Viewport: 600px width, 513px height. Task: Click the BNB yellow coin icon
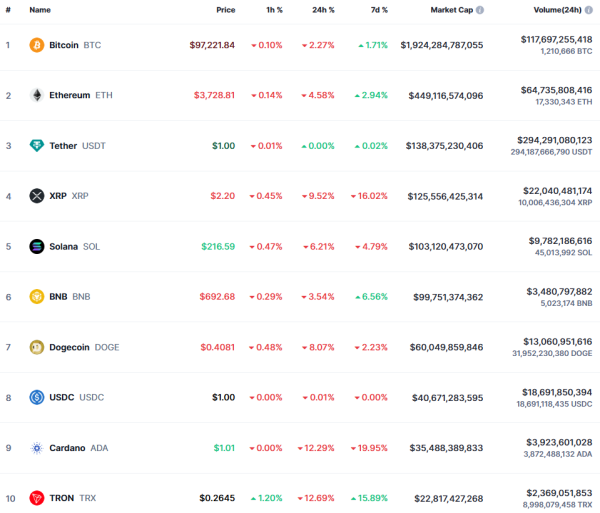pos(37,296)
